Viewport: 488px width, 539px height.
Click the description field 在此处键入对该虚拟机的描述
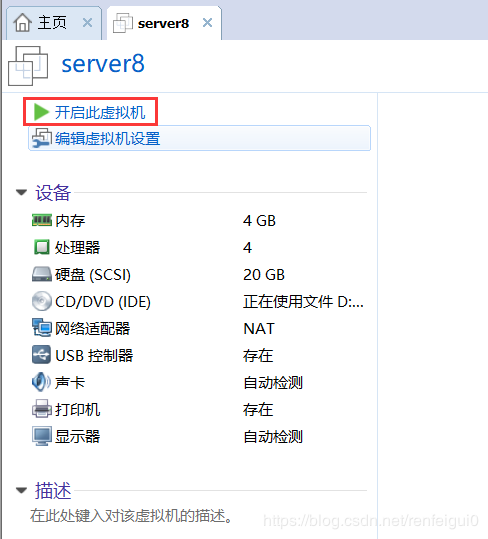coord(131,515)
